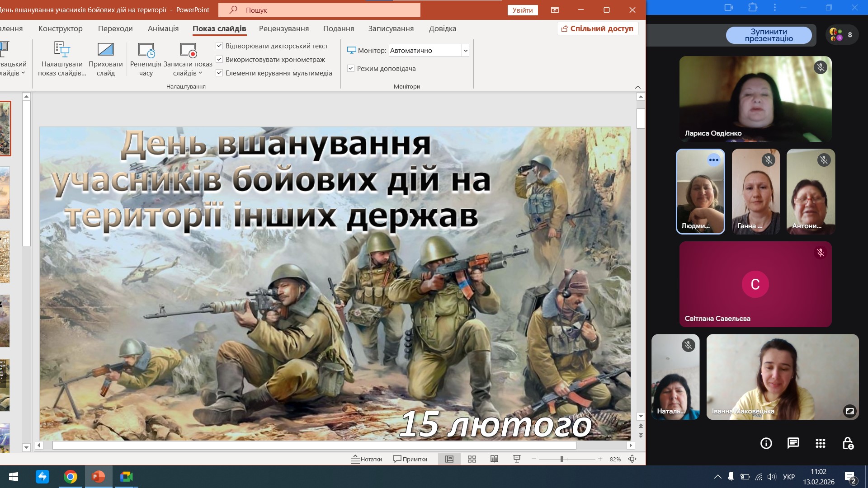
Task: Uncheck Play Narrations checkbox
Action: [x=219, y=46]
